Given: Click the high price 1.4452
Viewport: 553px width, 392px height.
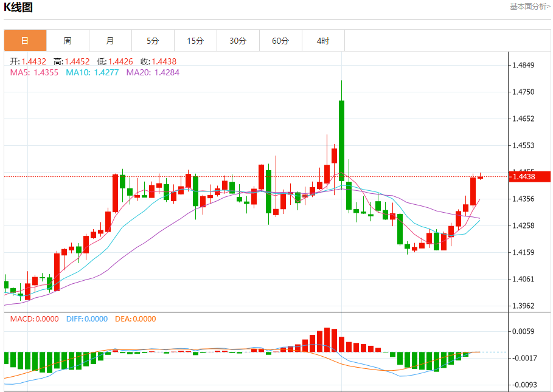Looking at the screenshot, I should point(77,61).
